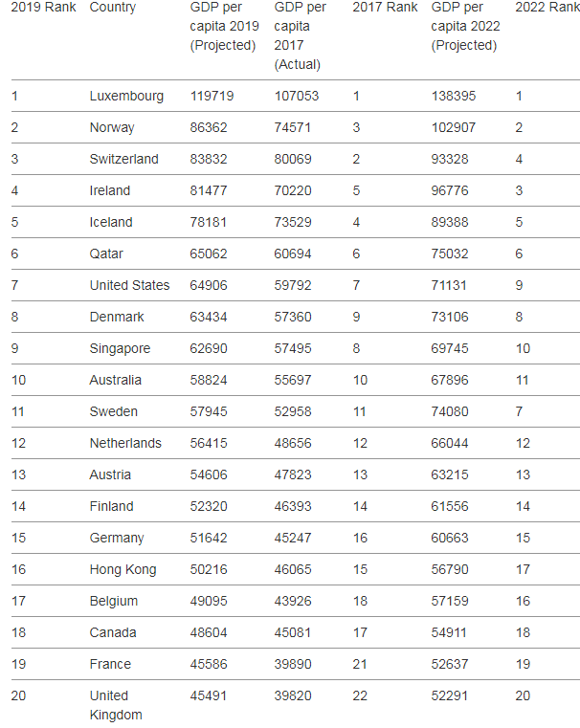Click the United States cell
Screen dimensions: 580x728
(x=129, y=285)
